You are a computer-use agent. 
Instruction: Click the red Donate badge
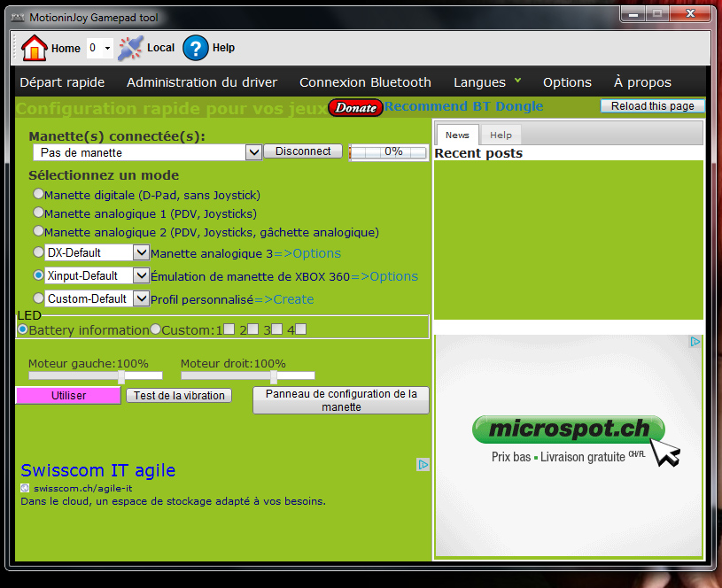pyautogui.click(x=355, y=108)
